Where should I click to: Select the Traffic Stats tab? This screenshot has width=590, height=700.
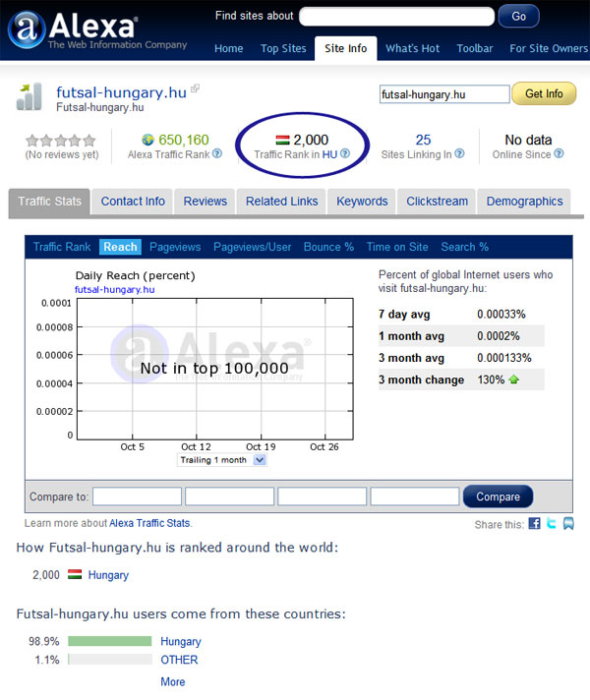pos(49,202)
